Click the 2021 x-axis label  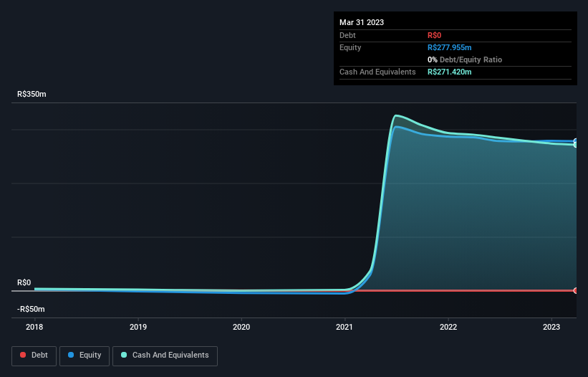(x=344, y=327)
